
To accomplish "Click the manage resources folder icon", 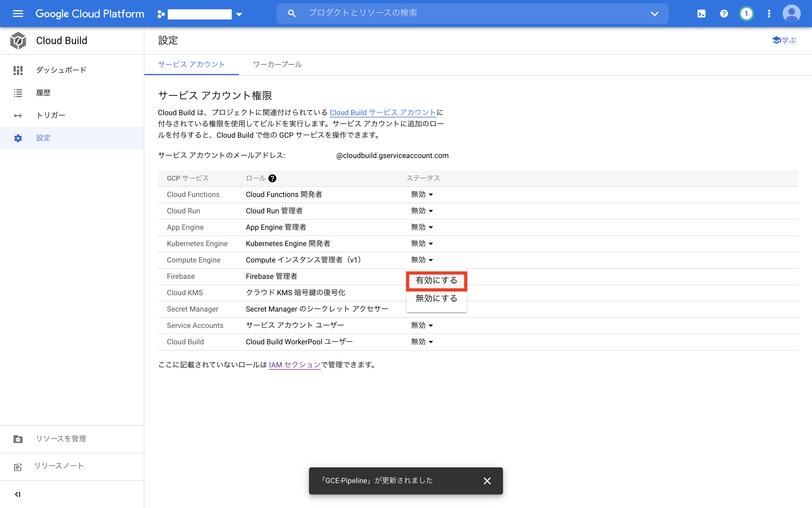I will point(18,439).
